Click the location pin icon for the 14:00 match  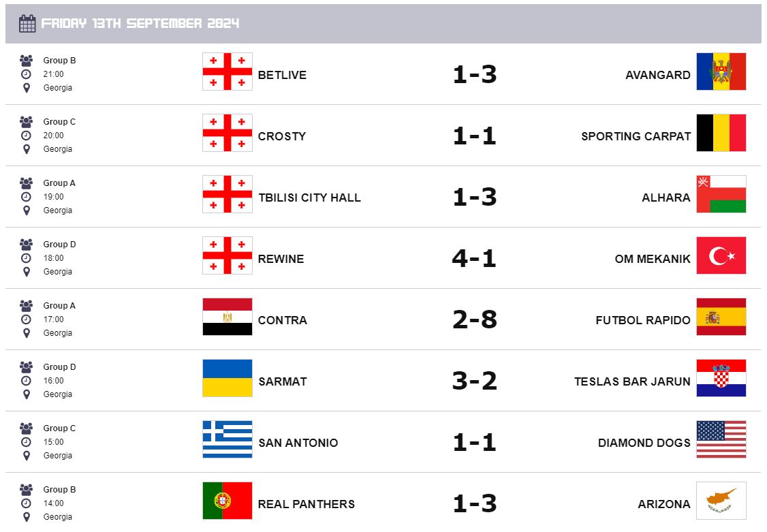pyautogui.click(x=27, y=517)
